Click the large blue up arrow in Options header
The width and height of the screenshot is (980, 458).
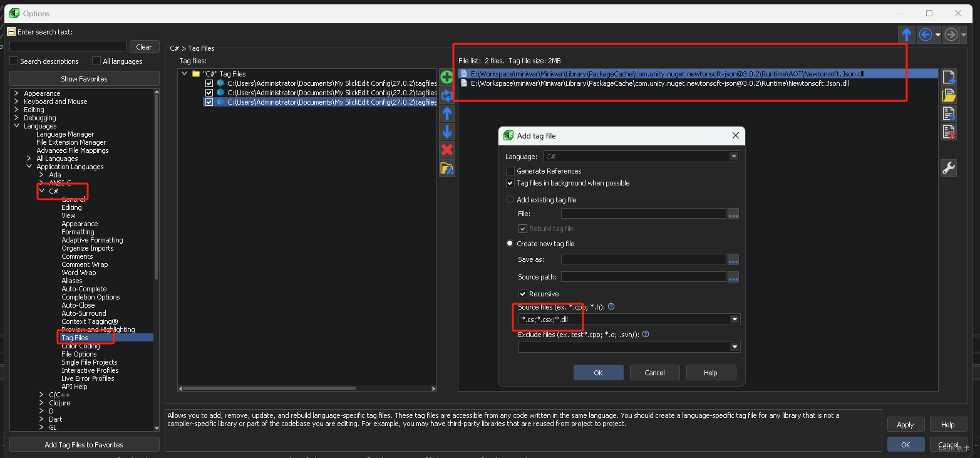(906, 34)
